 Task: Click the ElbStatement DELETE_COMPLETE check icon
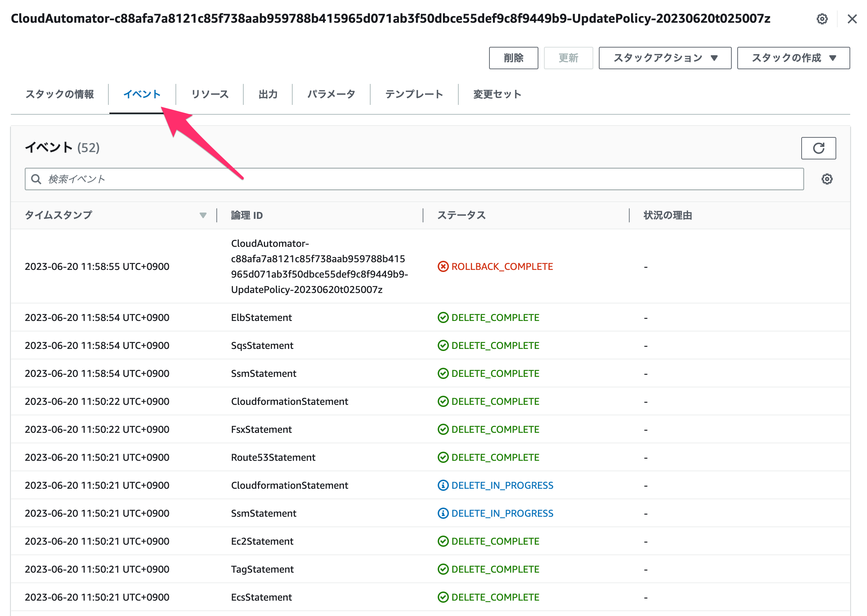pos(443,317)
